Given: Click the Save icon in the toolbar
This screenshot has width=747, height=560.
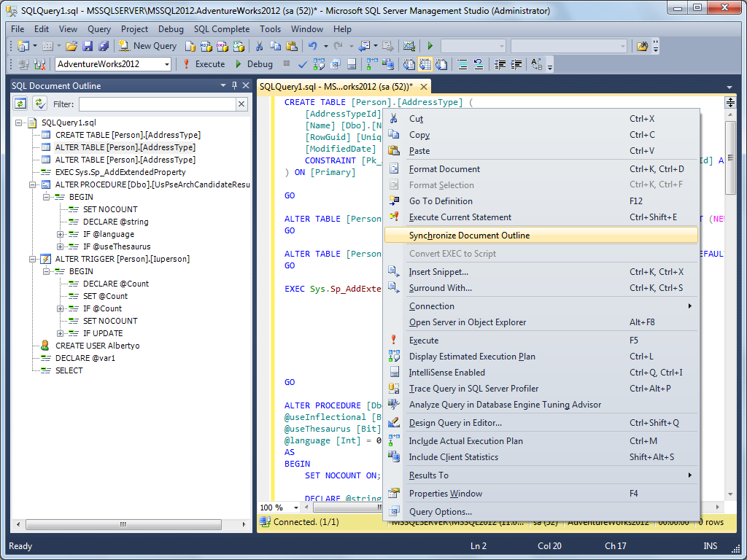Looking at the screenshot, I should [88, 46].
